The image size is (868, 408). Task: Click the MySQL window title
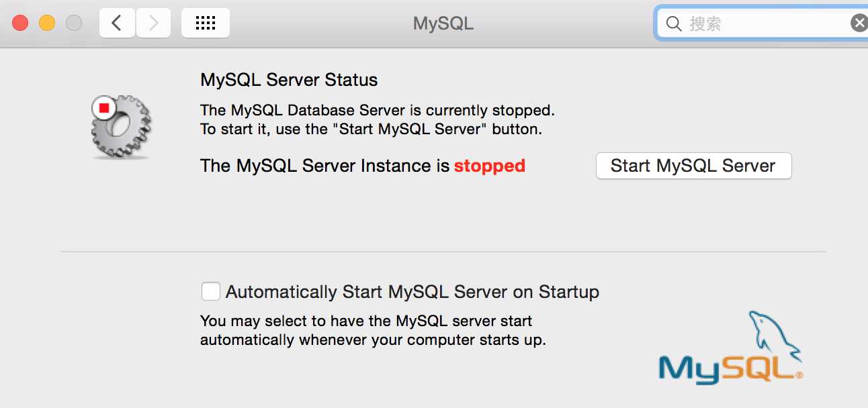click(x=443, y=23)
